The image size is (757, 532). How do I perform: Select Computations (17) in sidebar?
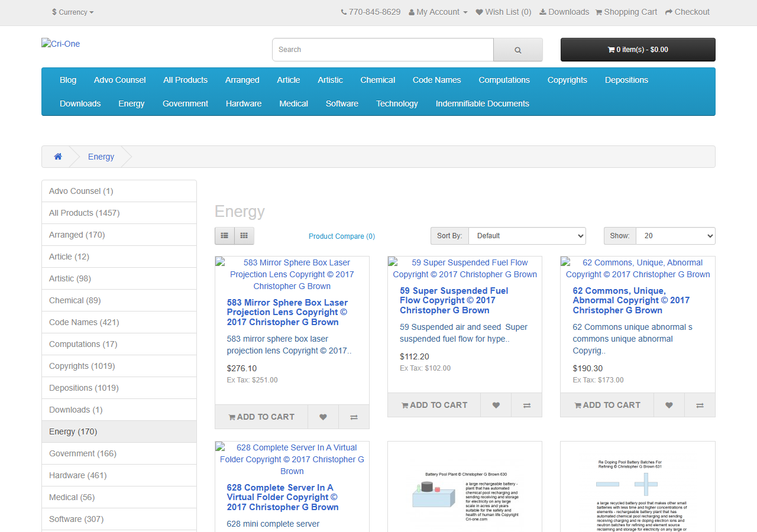[119, 344]
